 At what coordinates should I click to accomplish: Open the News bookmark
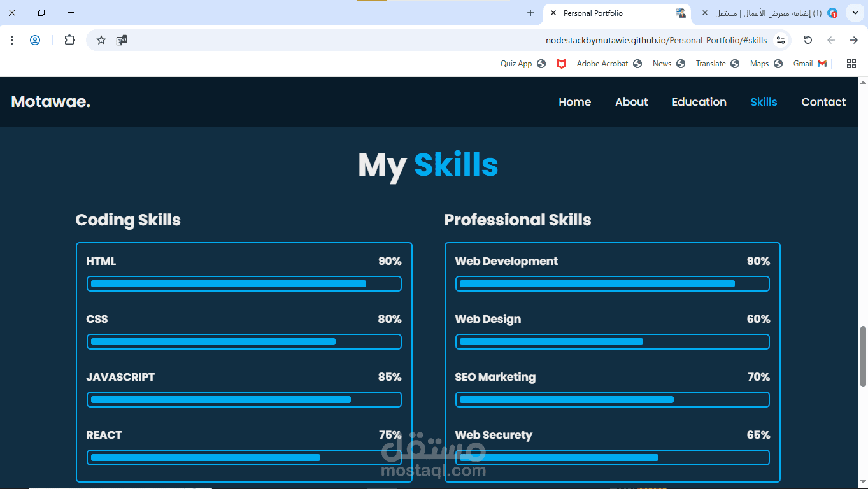tap(669, 64)
